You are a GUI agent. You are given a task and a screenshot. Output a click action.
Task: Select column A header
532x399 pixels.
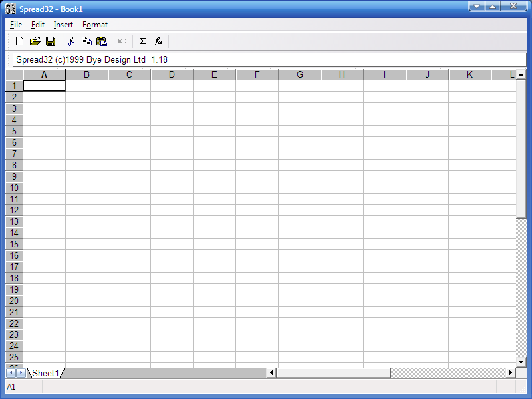tap(44, 74)
